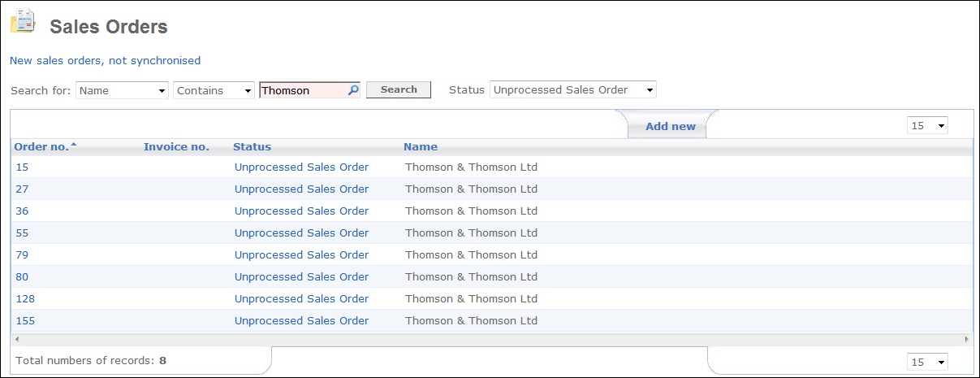
Task: Expand the Status filter dropdown
Action: [x=573, y=89]
